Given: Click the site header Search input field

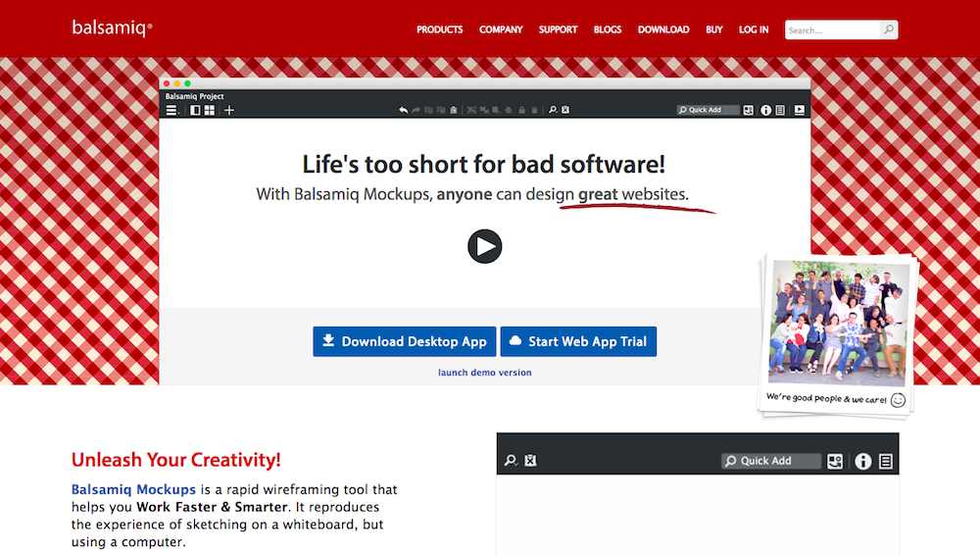Looking at the screenshot, I should point(831,30).
